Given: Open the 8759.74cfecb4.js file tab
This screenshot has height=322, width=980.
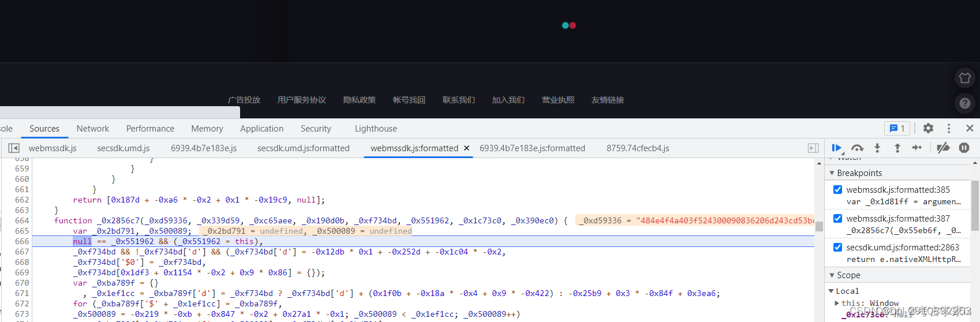Looking at the screenshot, I should [x=638, y=148].
